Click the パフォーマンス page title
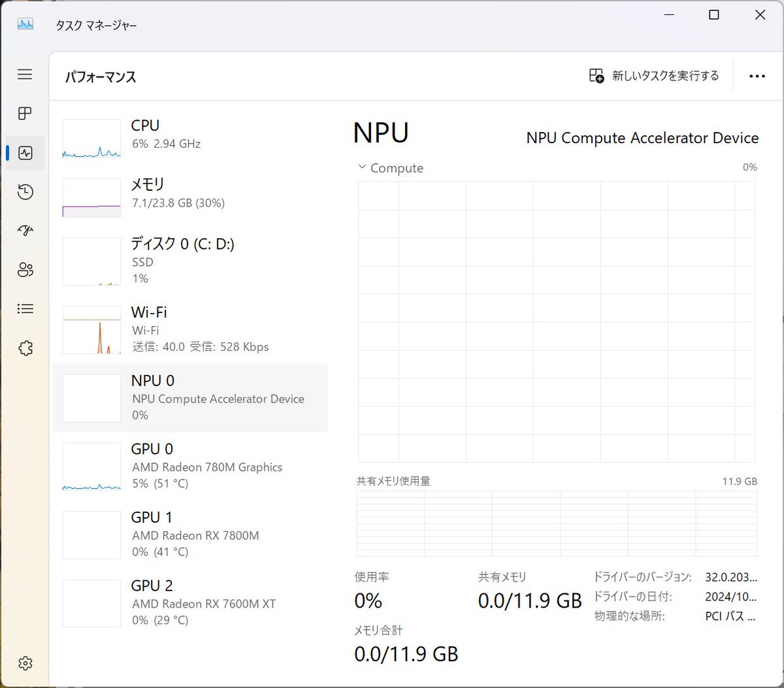The image size is (784, 688). (101, 77)
